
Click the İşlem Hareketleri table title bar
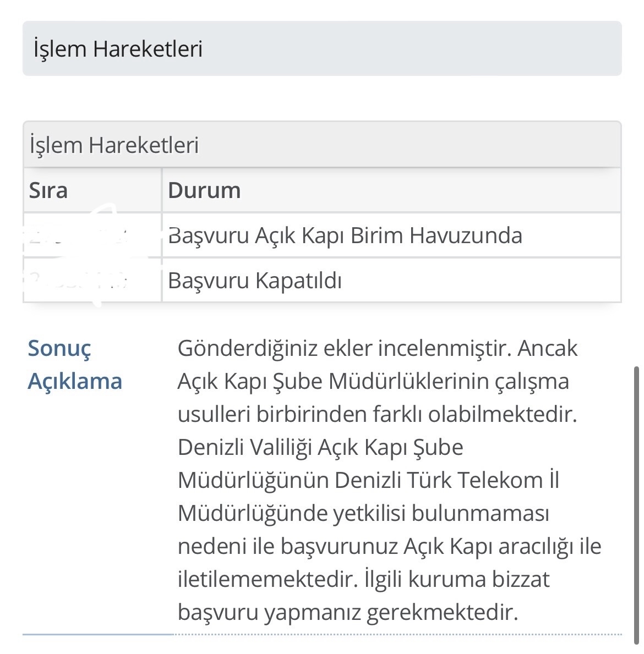point(322,145)
